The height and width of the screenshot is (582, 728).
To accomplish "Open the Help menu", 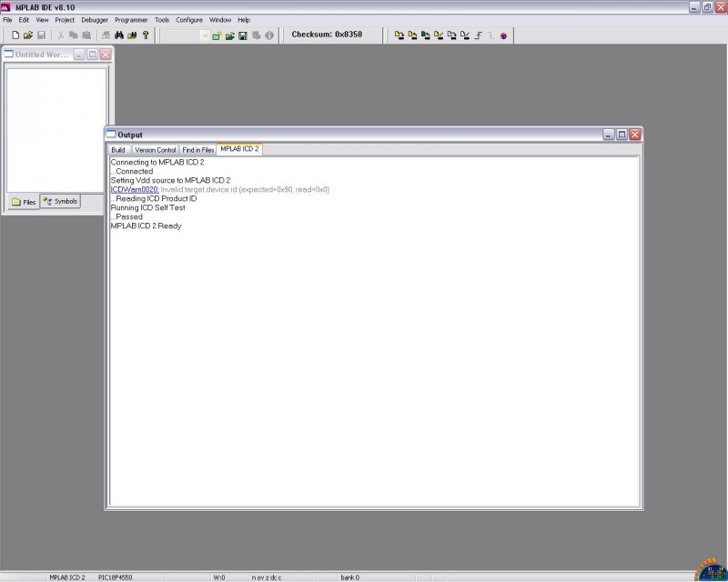I will click(244, 20).
